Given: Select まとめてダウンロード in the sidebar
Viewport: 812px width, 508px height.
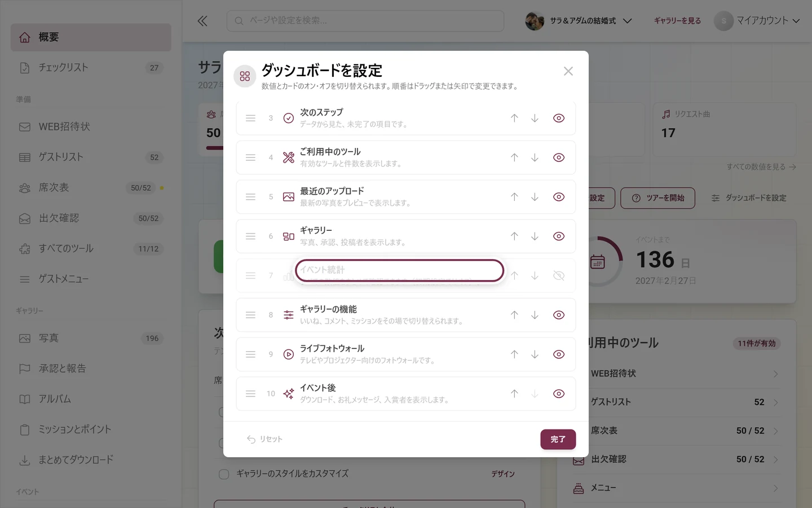Looking at the screenshot, I should click(91, 460).
